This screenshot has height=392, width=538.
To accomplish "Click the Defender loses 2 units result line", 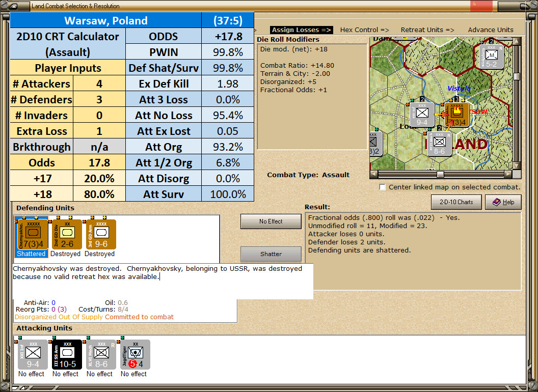I will click(346, 242).
